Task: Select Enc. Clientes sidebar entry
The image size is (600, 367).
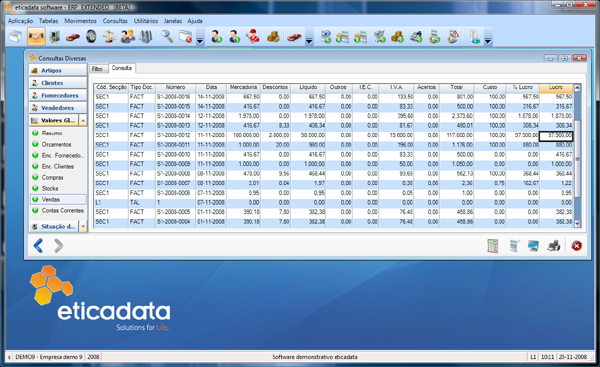Action: coord(58,166)
